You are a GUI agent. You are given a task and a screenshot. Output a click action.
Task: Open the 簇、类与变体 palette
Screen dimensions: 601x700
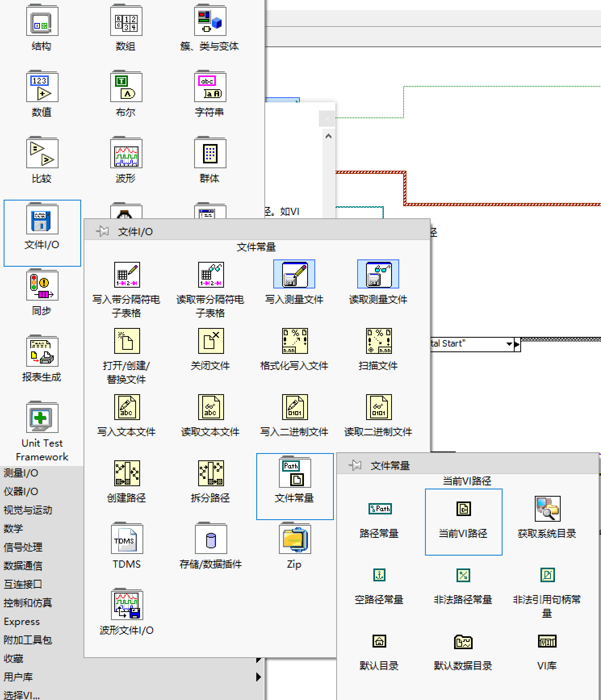click(210, 21)
